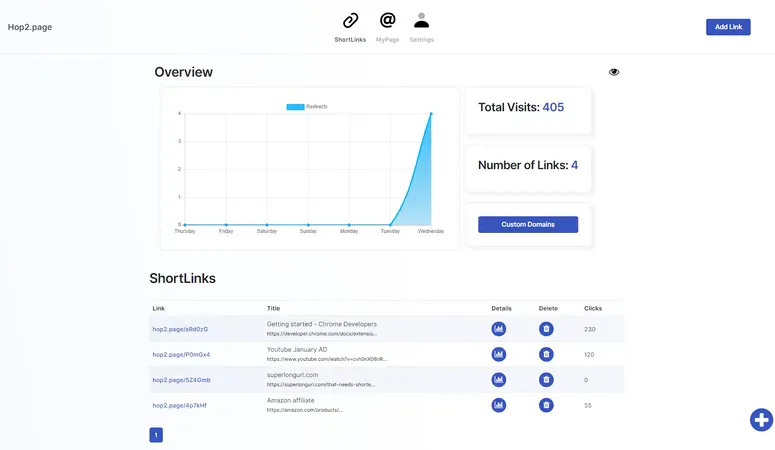This screenshot has height=450, width=775.
Task: Click the Clicks column header
Action: 593,309
